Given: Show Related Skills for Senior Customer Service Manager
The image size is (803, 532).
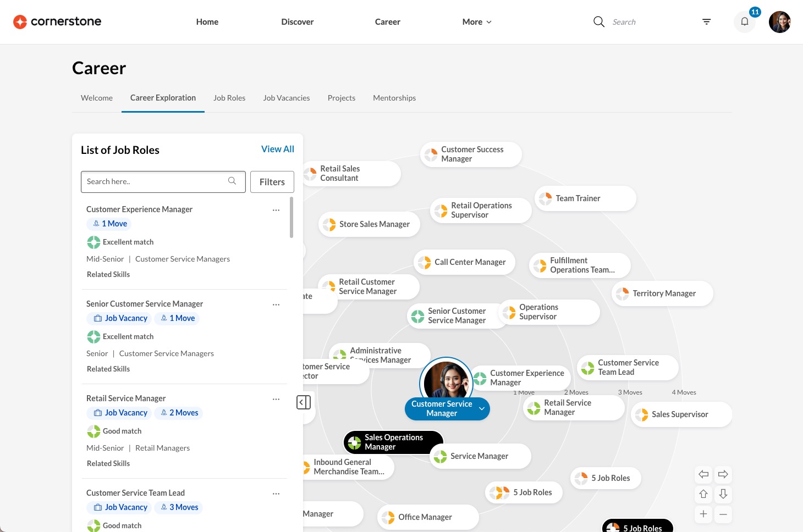Looking at the screenshot, I should tap(108, 369).
